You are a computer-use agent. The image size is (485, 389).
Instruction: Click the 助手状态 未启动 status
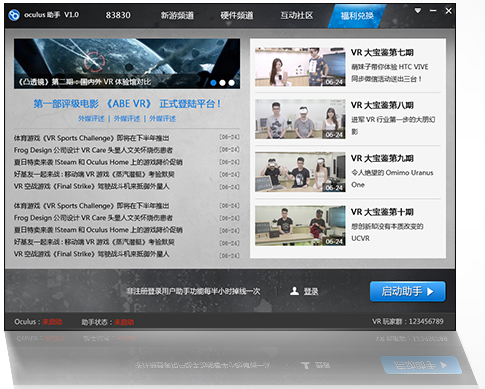(108, 322)
